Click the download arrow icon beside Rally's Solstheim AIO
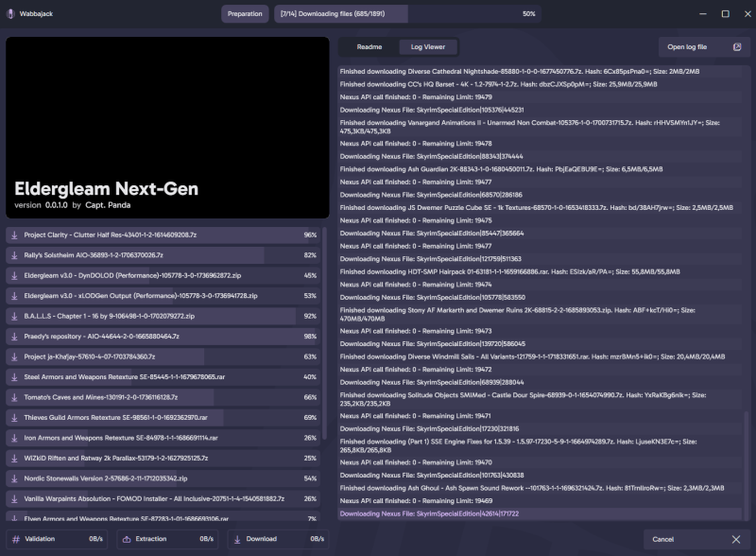This screenshot has width=756, height=556. click(14, 255)
